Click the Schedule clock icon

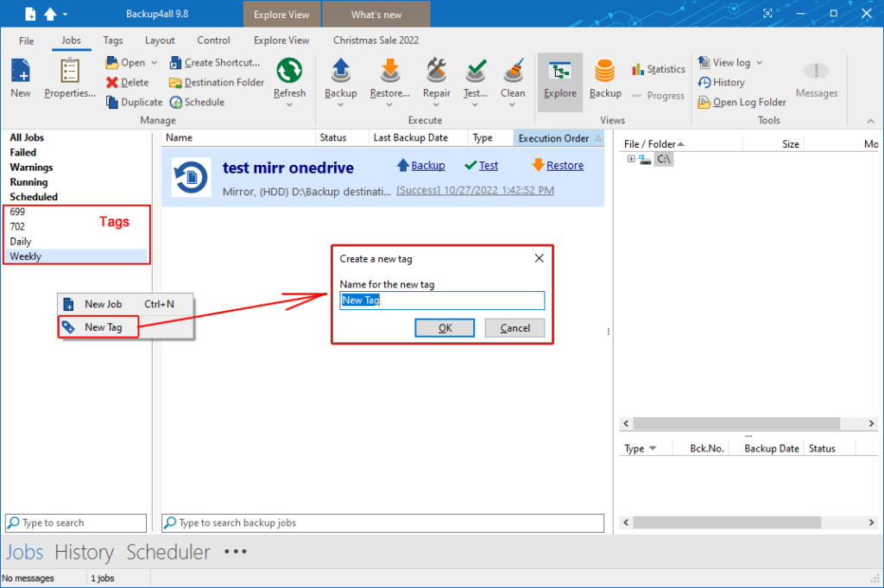coord(176,102)
